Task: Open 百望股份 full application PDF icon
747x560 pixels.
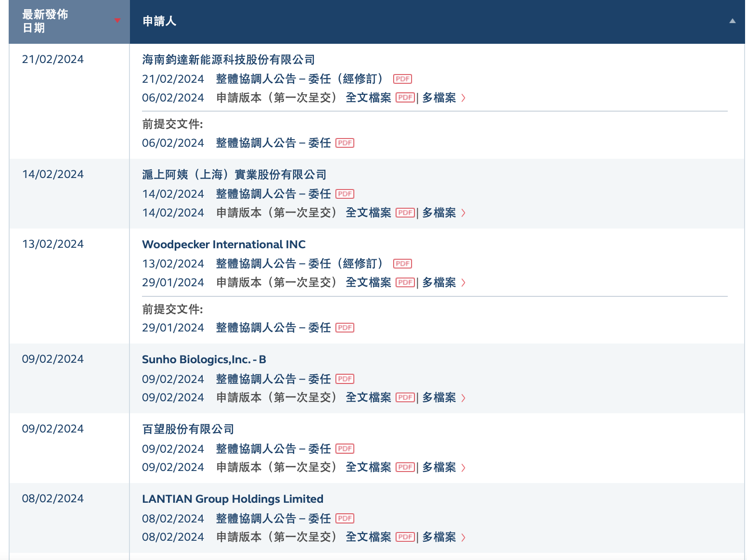Action: click(x=405, y=467)
